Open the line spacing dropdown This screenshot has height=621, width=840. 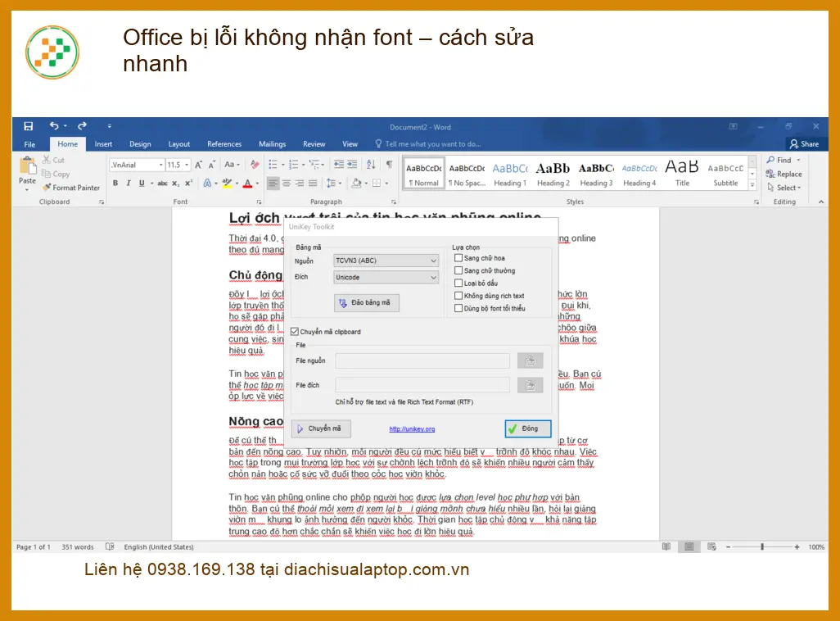click(334, 183)
